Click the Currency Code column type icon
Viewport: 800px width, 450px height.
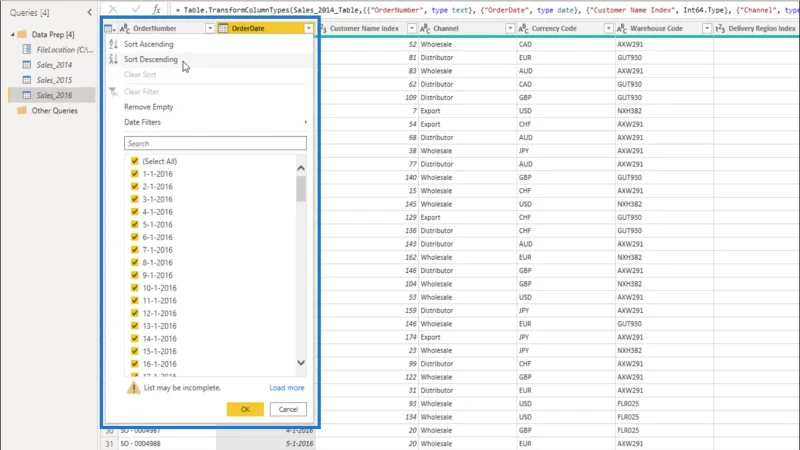[x=523, y=29]
